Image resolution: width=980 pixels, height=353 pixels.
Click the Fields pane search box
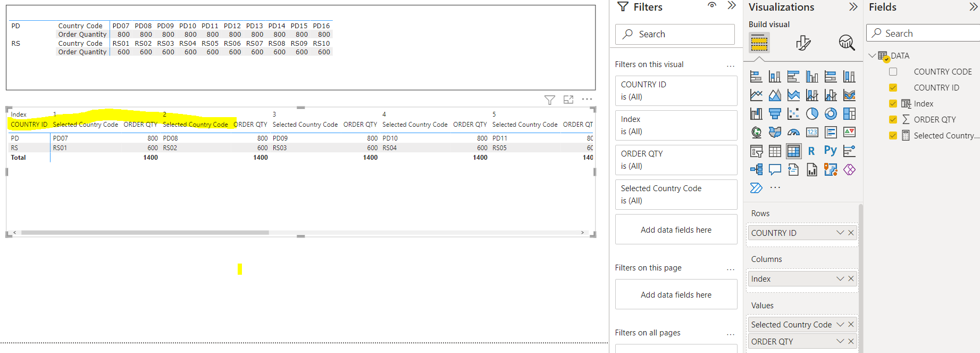[x=924, y=33]
